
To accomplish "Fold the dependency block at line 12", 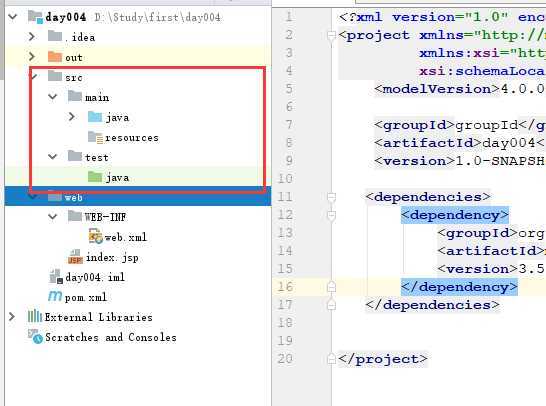I will 332,215.
